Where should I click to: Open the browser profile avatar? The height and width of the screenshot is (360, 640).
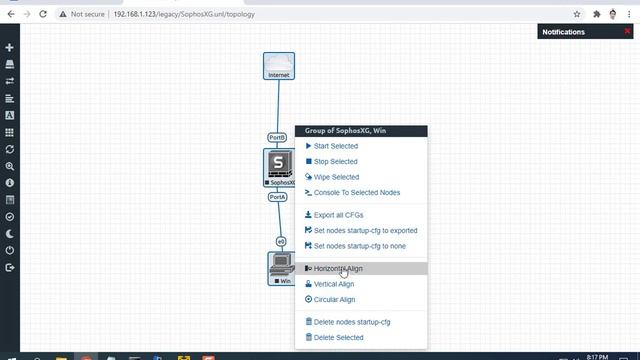tap(613, 14)
